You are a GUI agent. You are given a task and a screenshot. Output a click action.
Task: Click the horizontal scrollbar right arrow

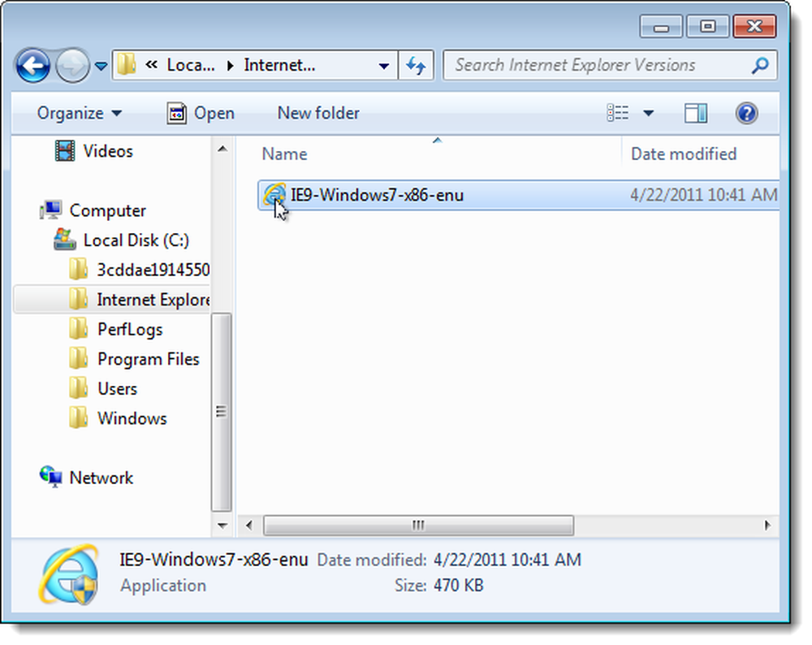coord(767,526)
